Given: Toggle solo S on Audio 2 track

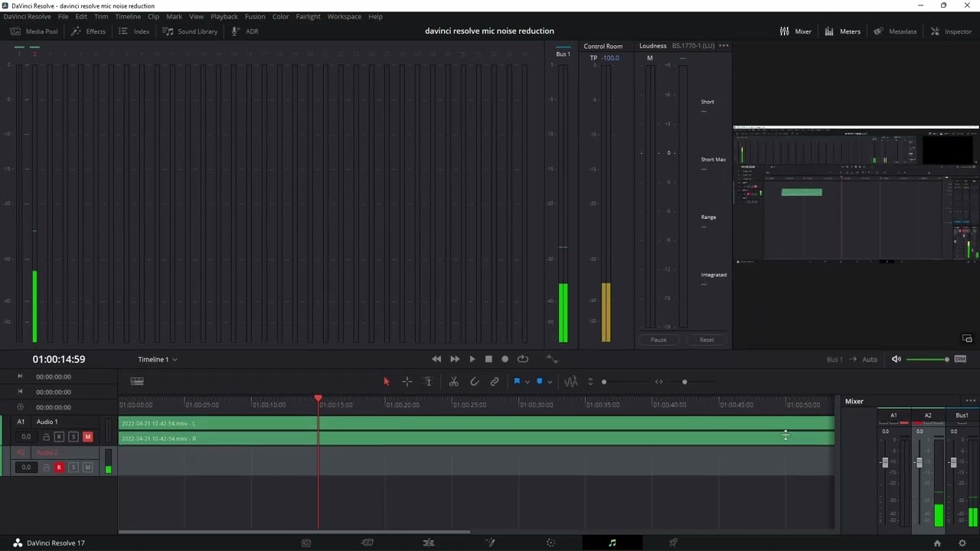Looking at the screenshot, I should [x=73, y=467].
